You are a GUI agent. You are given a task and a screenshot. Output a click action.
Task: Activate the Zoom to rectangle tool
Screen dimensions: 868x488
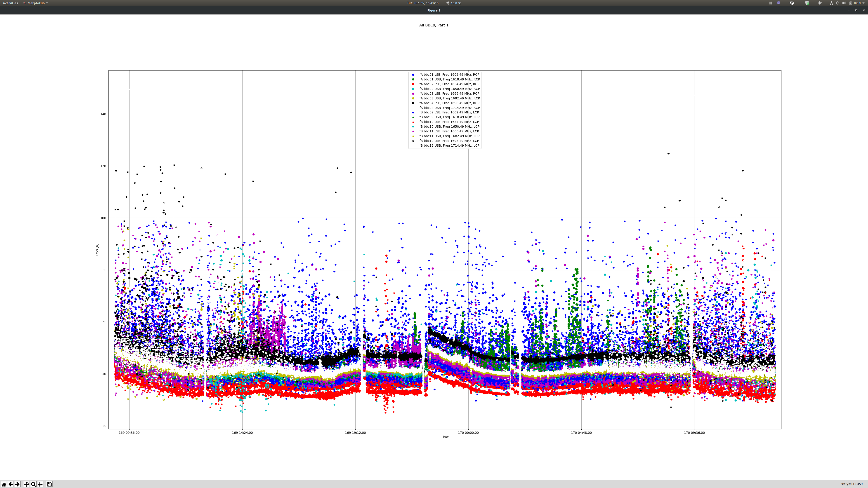coord(33,484)
